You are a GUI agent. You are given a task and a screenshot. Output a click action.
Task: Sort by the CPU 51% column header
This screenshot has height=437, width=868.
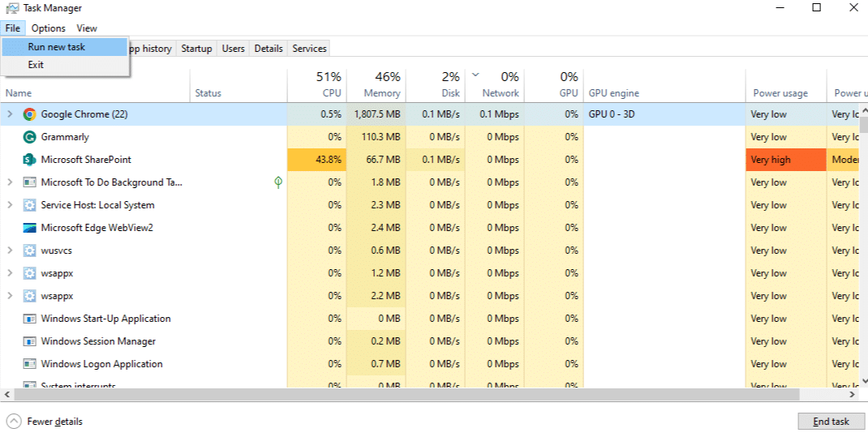click(x=317, y=86)
